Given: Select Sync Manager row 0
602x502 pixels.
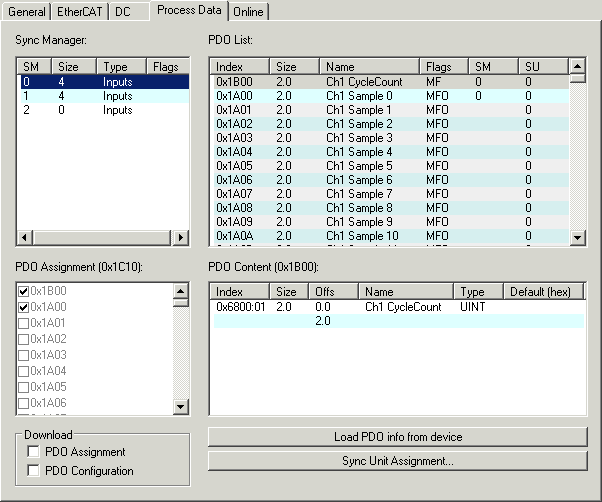Looking at the screenshot, I should coord(104,82).
